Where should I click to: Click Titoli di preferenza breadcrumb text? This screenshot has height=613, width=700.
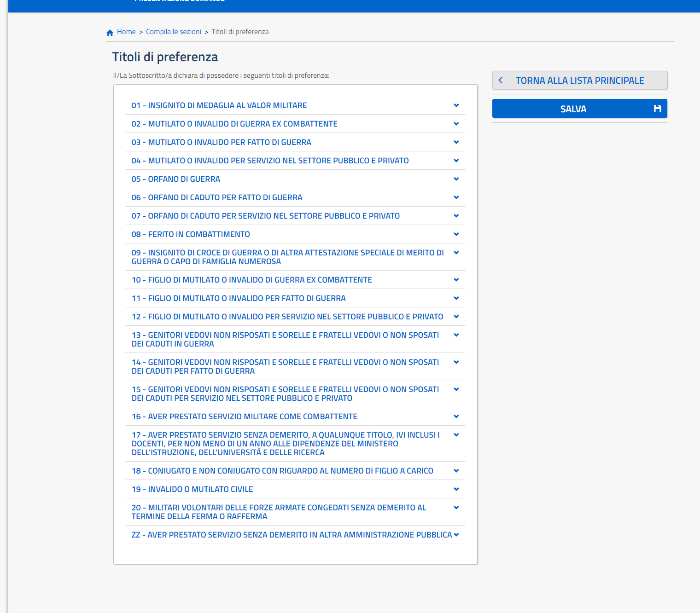pyautogui.click(x=240, y=32)
